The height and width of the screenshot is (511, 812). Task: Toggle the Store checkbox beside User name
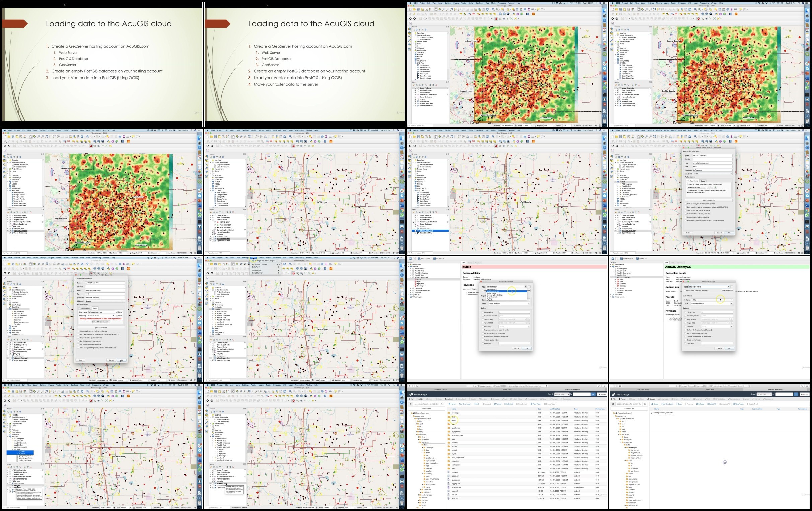pyautogui.click(x=117, y=312)
